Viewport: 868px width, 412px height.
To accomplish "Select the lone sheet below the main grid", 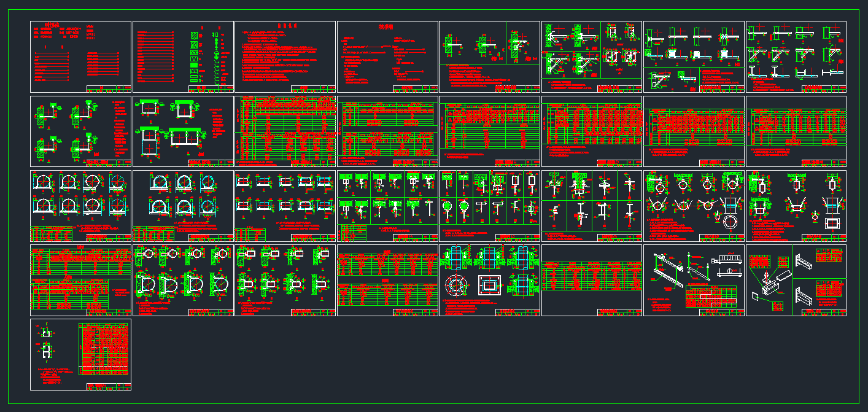I will coord(80,354).
